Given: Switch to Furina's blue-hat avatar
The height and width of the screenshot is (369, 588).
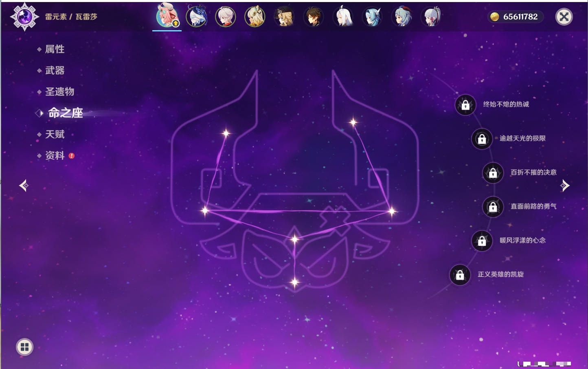Looking at the screenshot, I should 196,17.
